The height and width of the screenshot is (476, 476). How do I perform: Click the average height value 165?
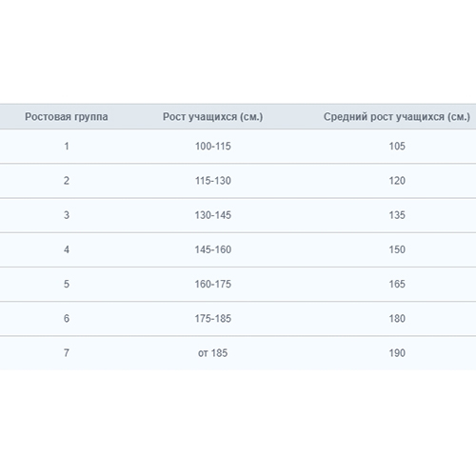[x=397, y=284]
